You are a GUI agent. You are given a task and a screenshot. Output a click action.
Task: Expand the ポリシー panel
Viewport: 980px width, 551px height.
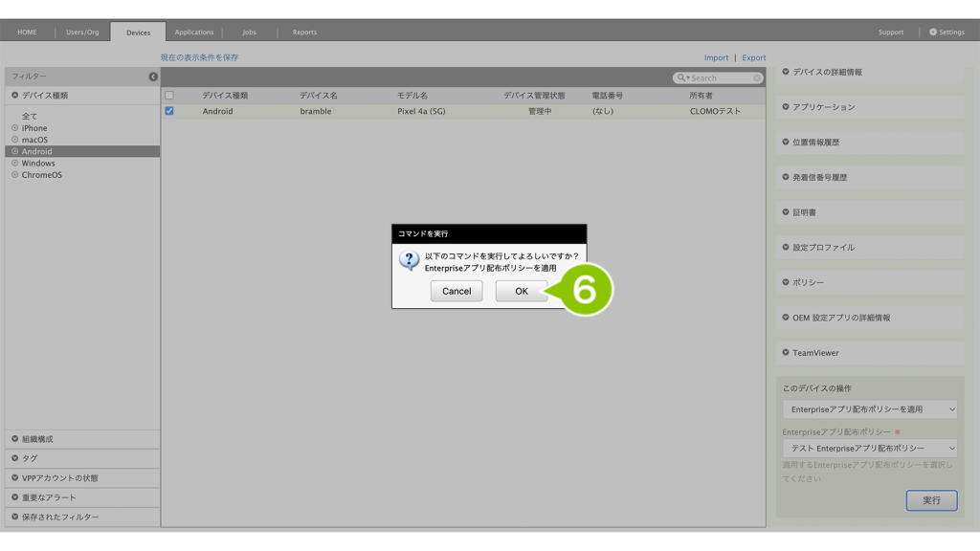pyautogui.click(x=870, y=282)
